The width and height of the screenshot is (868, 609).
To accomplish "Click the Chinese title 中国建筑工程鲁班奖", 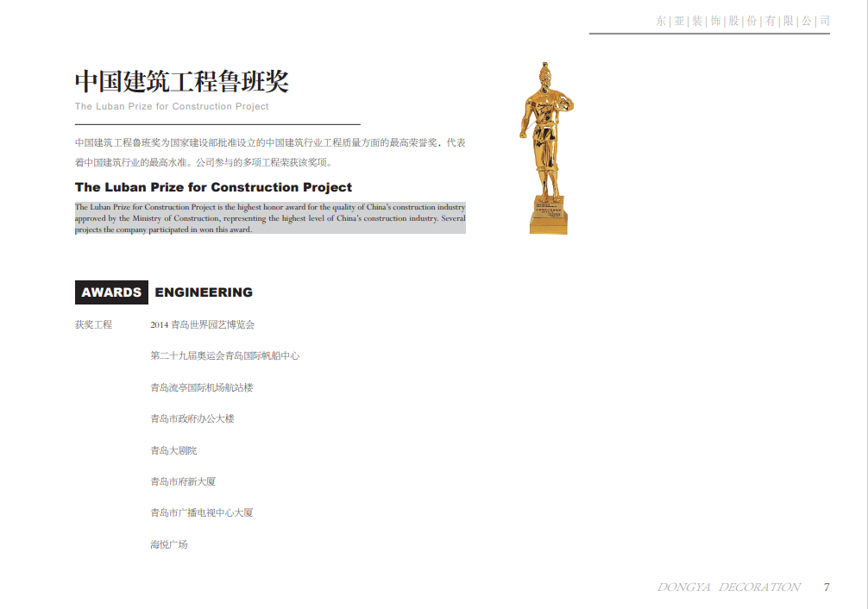I will pos(181,81).
